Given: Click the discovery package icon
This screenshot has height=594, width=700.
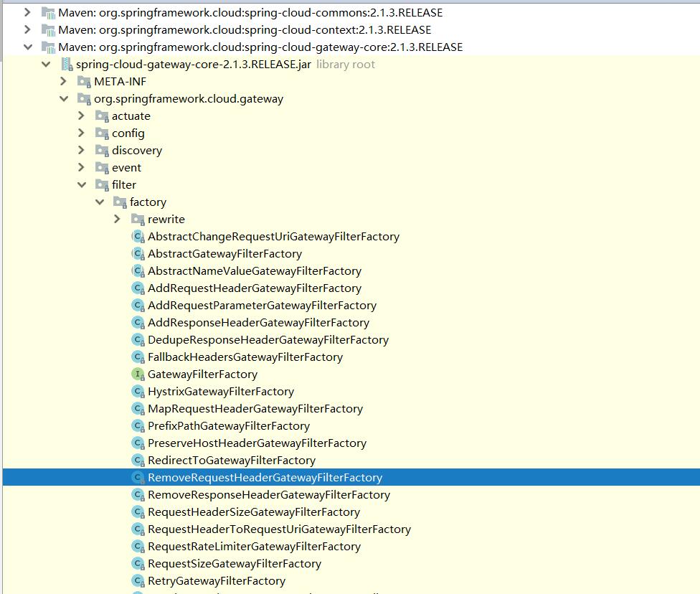Looking at the screenshot, I should (x=103, y=151).
